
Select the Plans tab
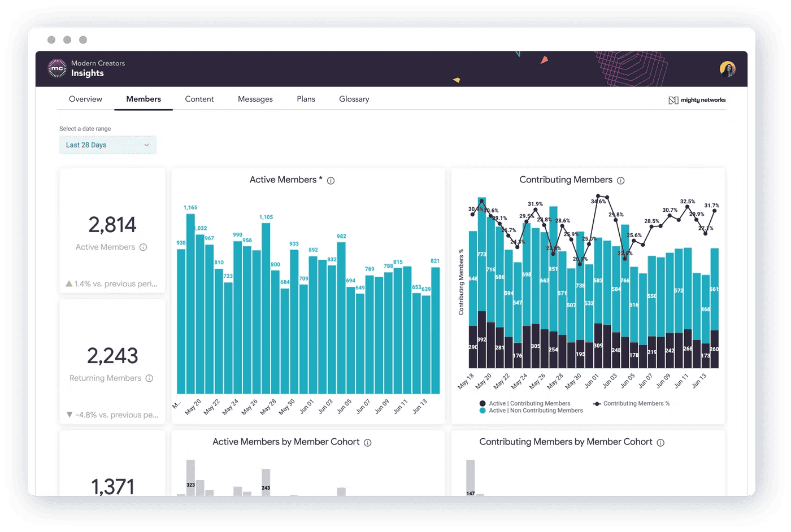305,99
